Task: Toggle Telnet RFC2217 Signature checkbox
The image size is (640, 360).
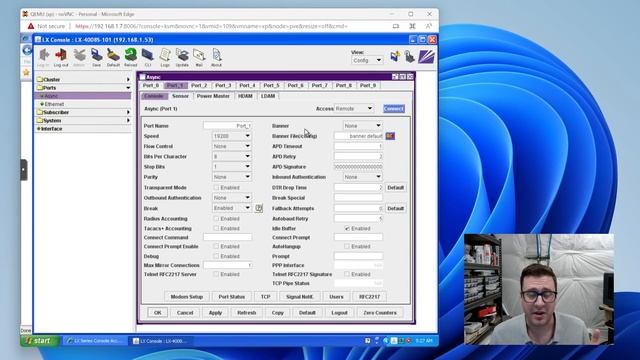Action: 347,274
